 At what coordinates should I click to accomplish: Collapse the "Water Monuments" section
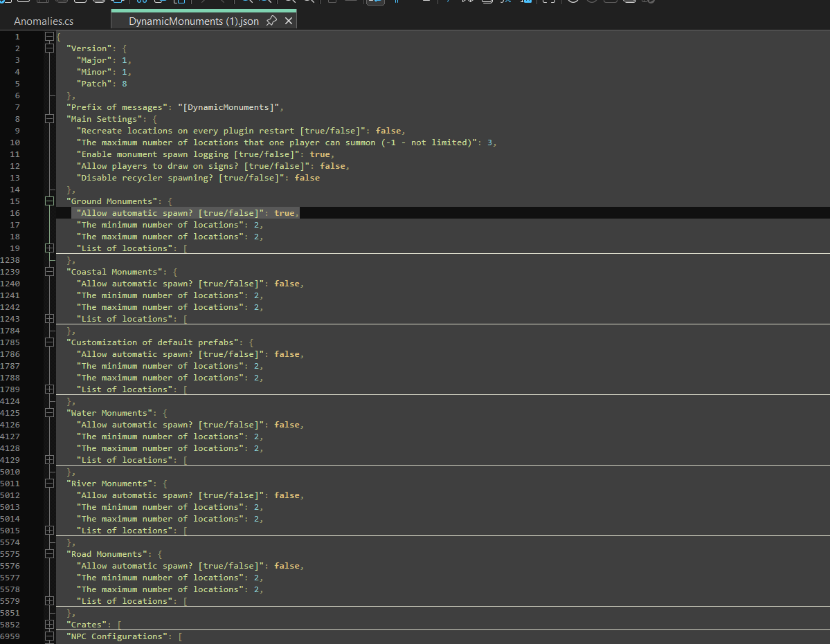[49, 413]
